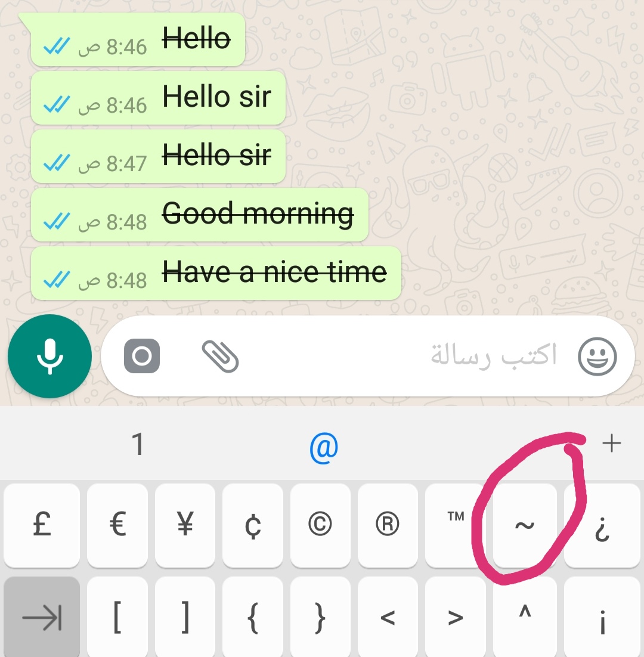Image resolution: width=644 pixels, height=657 pixels.
Task: Tap the tab arrow key
Action: click(42, 617)
